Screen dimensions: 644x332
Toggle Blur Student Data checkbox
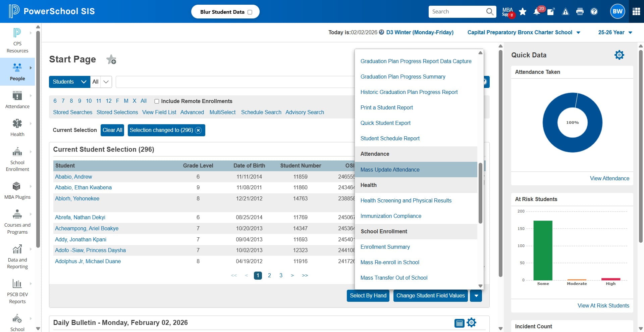click(x=250, y=12)
